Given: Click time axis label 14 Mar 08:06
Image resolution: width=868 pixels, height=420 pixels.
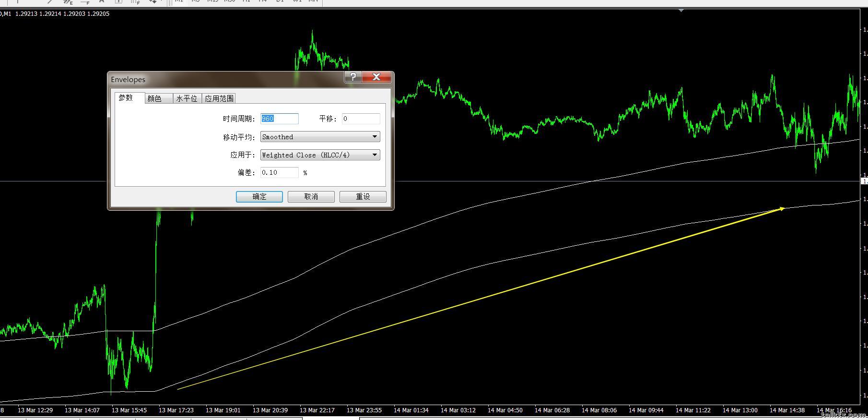Looking at the screenshot, I should tap(599, 410).
